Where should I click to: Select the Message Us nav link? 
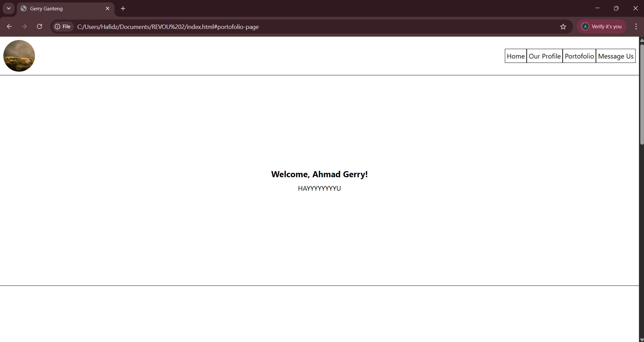pyautogui.click(x=615, y=56)
